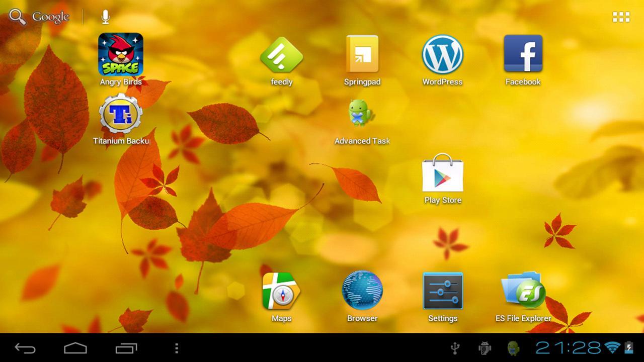
Task: Open the three-dot menu in navigation bar
Action: [176, 348]
